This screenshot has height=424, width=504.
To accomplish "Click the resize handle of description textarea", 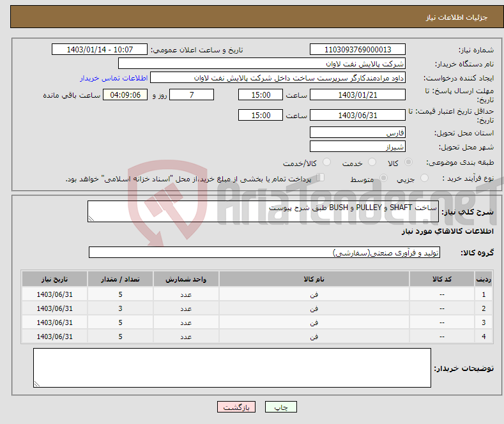I will tap(91, 218).
